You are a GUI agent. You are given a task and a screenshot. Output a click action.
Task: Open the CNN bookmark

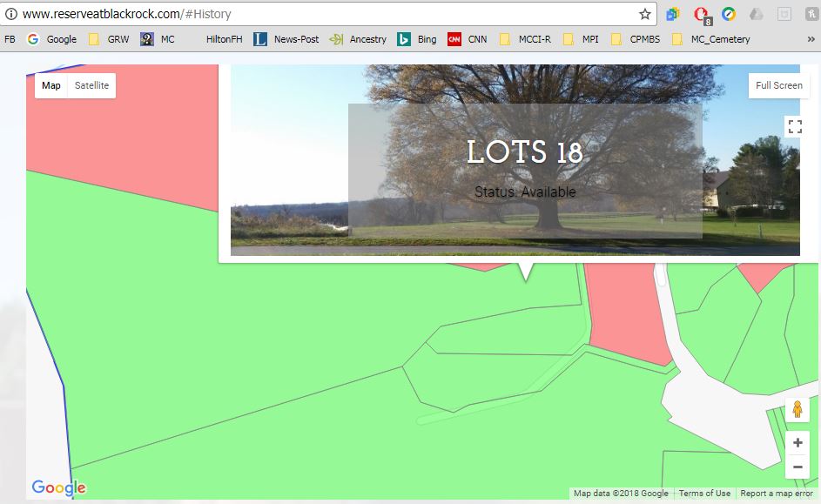pyautogui.click(x=467, y=39)
